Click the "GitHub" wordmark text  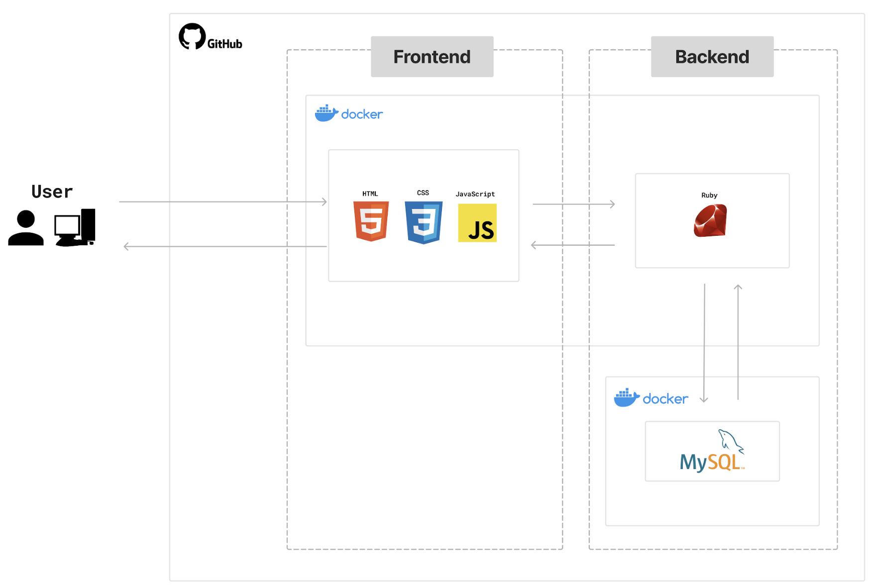(x=225, y=44)
